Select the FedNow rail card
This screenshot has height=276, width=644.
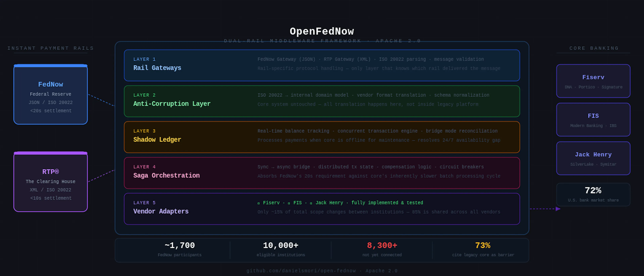coord(50,94)
